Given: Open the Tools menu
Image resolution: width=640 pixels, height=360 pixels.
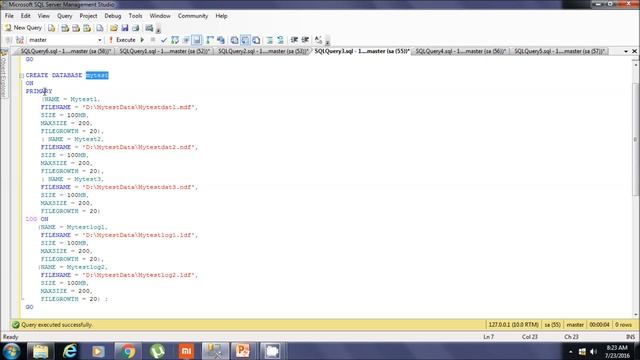Looking at the screenshot, I should click(x=135, y=16).
